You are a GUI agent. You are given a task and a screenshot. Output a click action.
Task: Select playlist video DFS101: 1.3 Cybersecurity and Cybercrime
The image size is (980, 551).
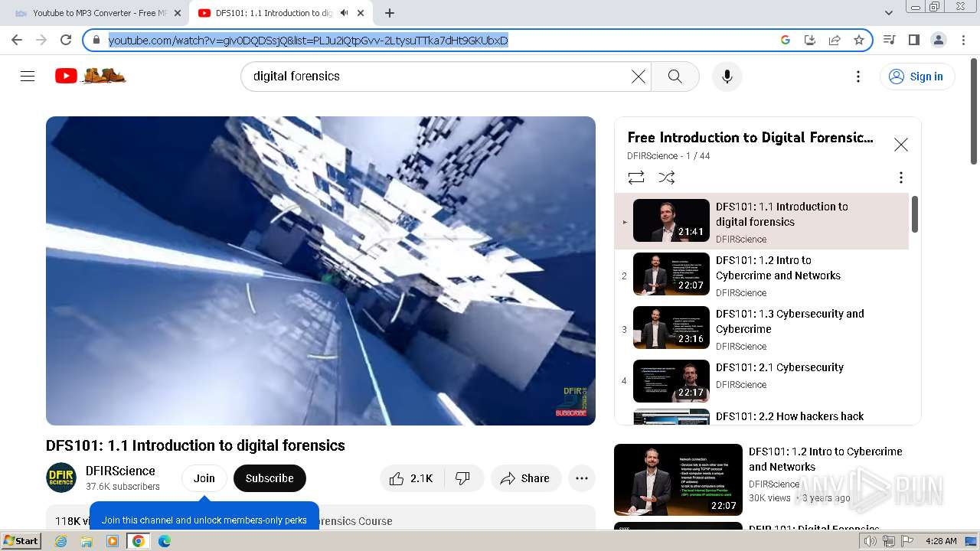coord(762,329)
